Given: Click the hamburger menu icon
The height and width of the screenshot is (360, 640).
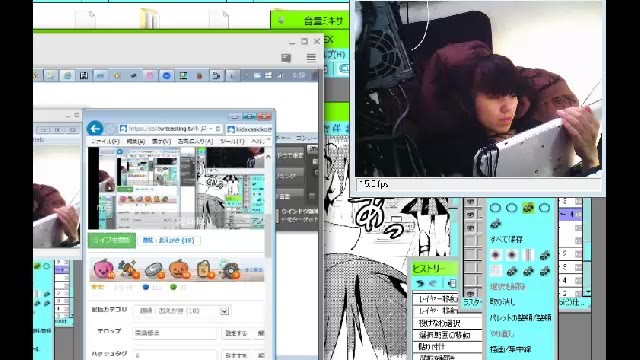Looking at the screenshot, I should [x=311, y=58].
